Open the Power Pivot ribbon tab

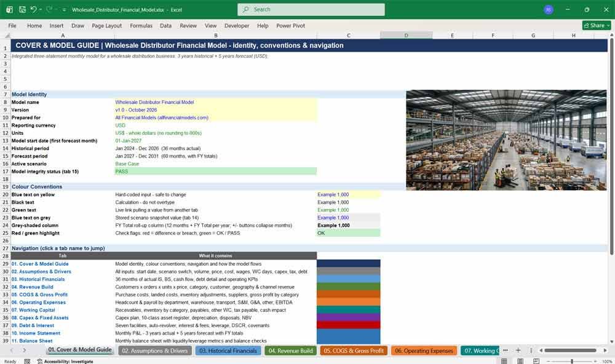pos(291,25)
